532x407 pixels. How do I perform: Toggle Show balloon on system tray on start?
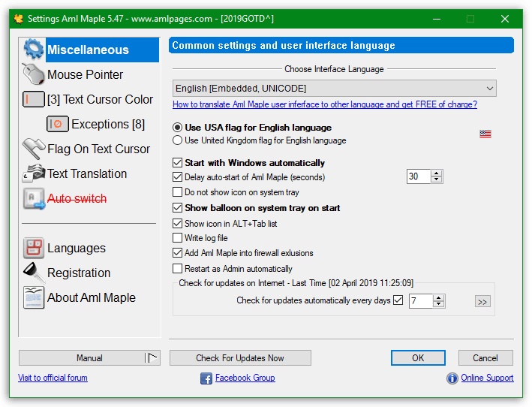pos(177,208)
